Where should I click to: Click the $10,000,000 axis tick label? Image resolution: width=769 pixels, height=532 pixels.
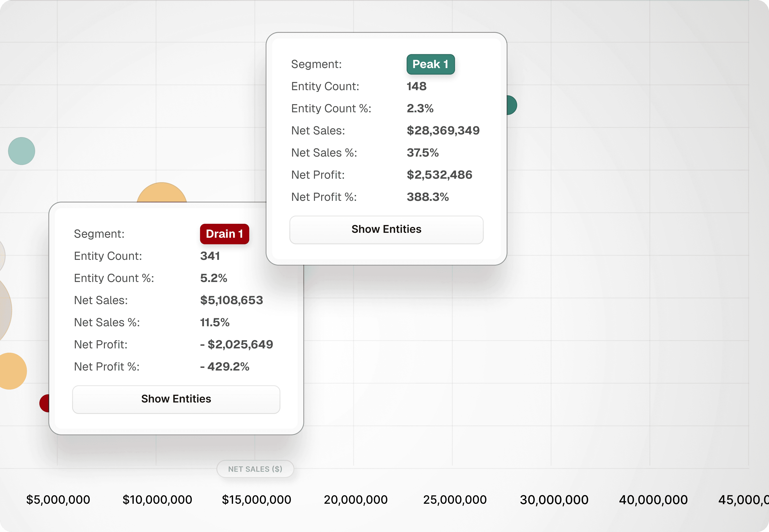click(157, 500)
